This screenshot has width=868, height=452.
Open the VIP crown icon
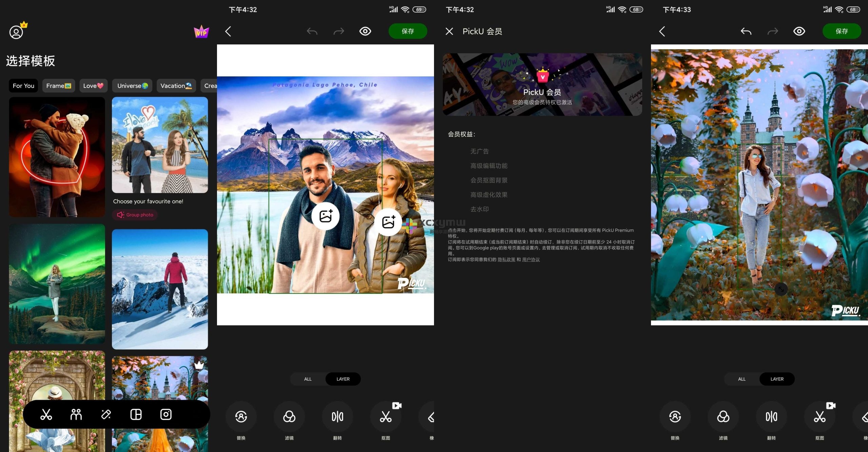201,32
